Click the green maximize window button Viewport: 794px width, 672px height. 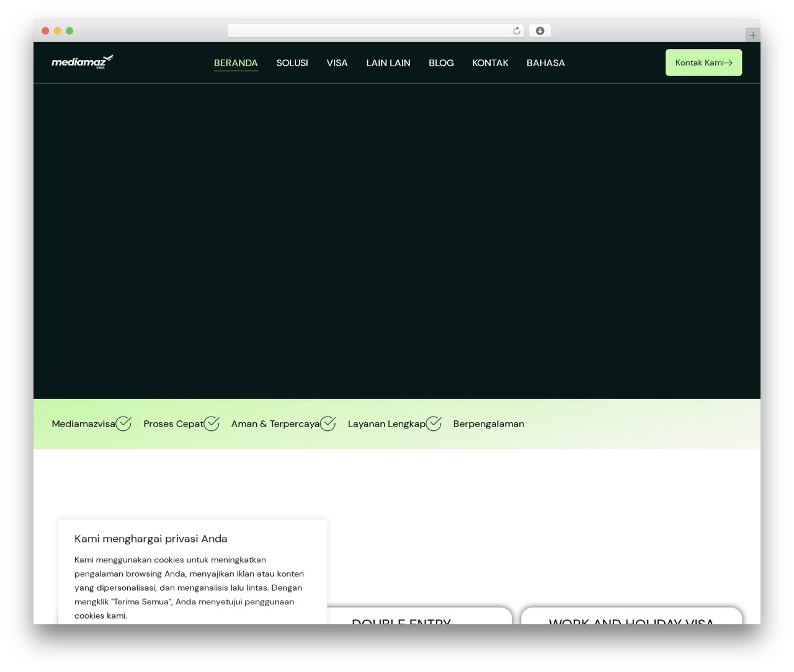click(69, 31)
